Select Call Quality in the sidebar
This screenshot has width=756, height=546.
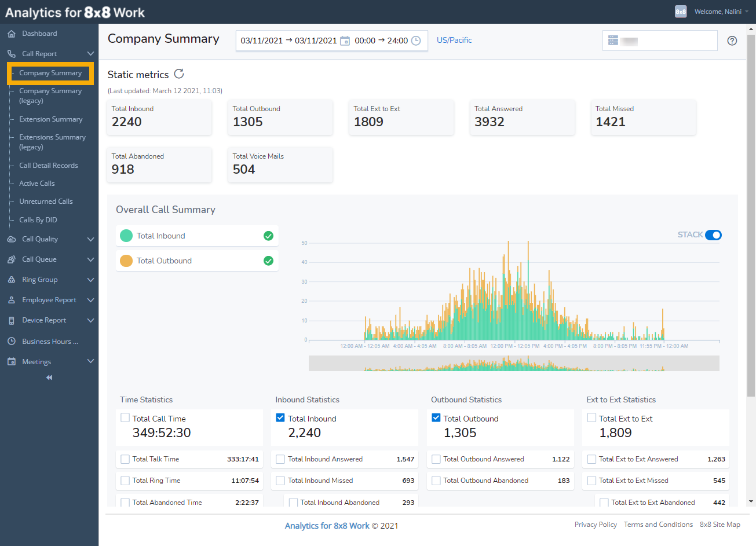(x=39, y=239)
